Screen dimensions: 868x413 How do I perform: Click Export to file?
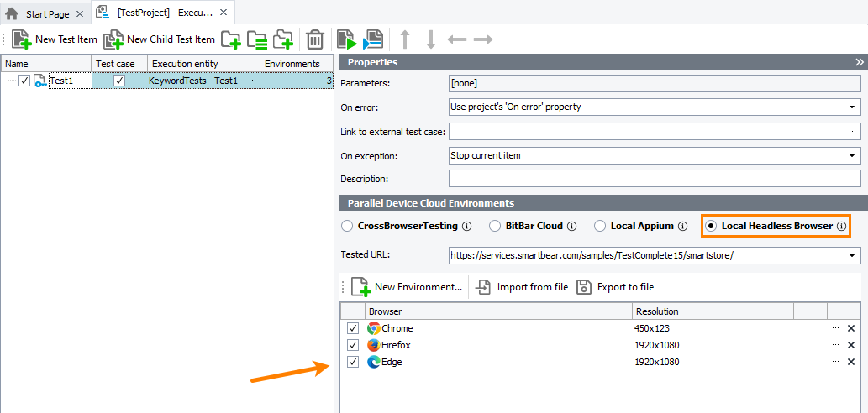pyautogui.click(x=615, y=287)
